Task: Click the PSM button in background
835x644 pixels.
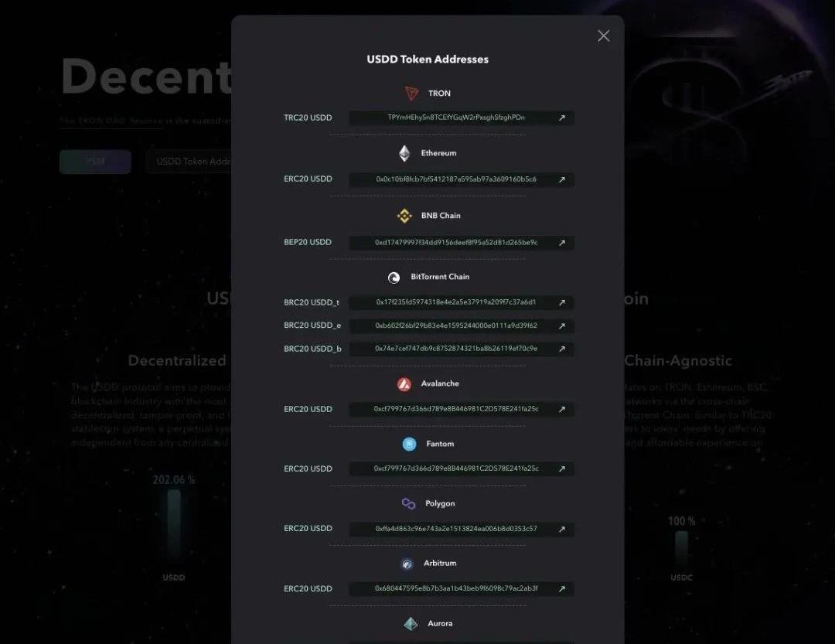Action: coord(95,162)
